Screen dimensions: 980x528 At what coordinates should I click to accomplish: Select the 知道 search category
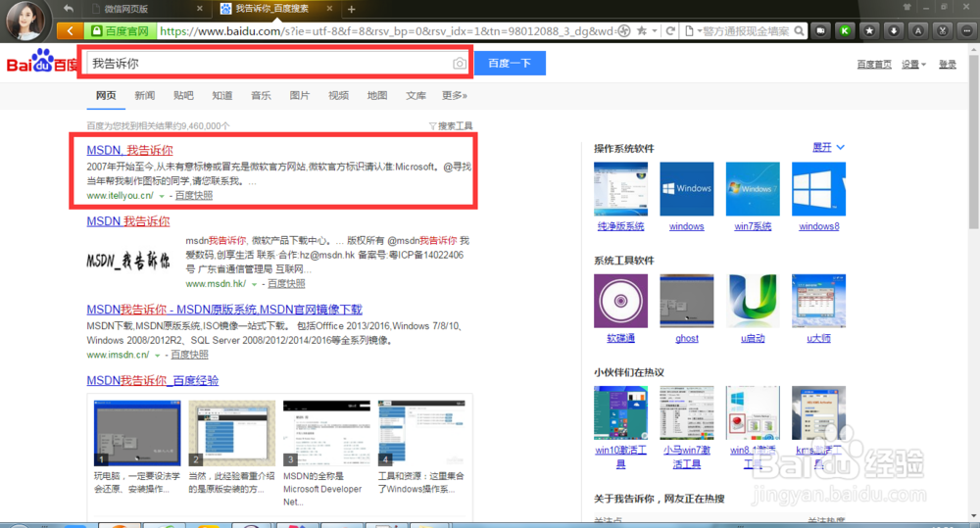pyautogui.click(x=221, y=95)
